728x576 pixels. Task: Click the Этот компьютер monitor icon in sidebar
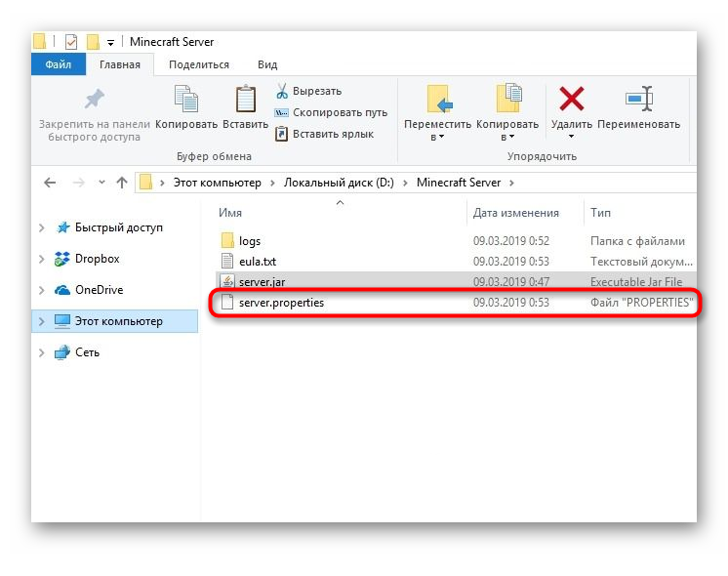tap(62, 321)
